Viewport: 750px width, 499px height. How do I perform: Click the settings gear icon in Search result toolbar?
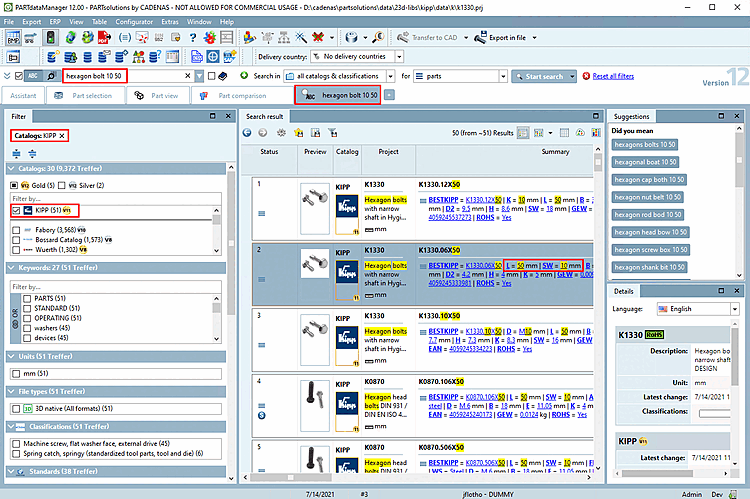281,133
